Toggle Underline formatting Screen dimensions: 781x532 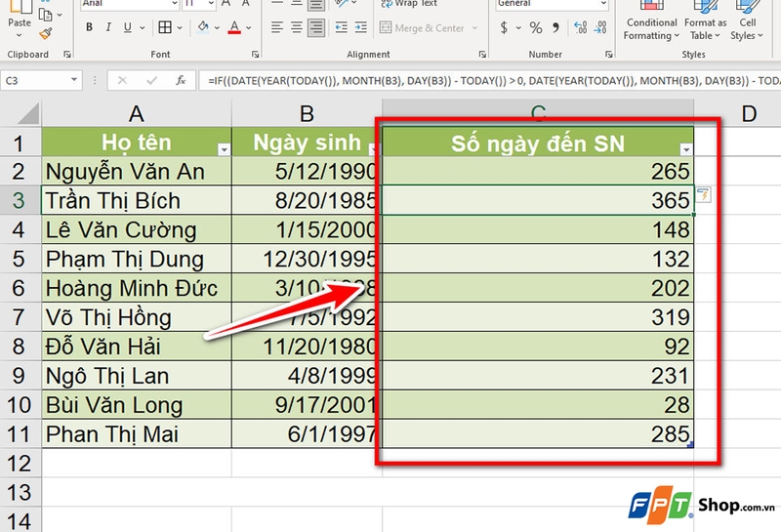click(128, 27)
